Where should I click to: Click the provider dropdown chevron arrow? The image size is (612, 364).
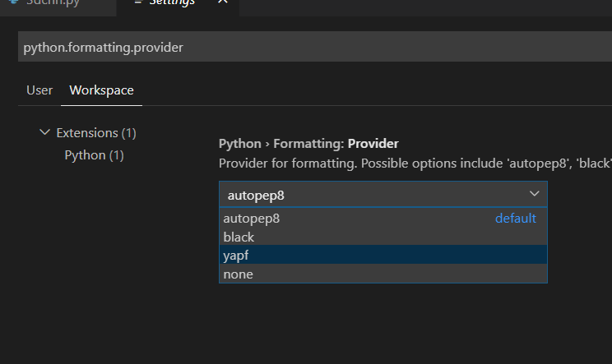tap(534, 194)
